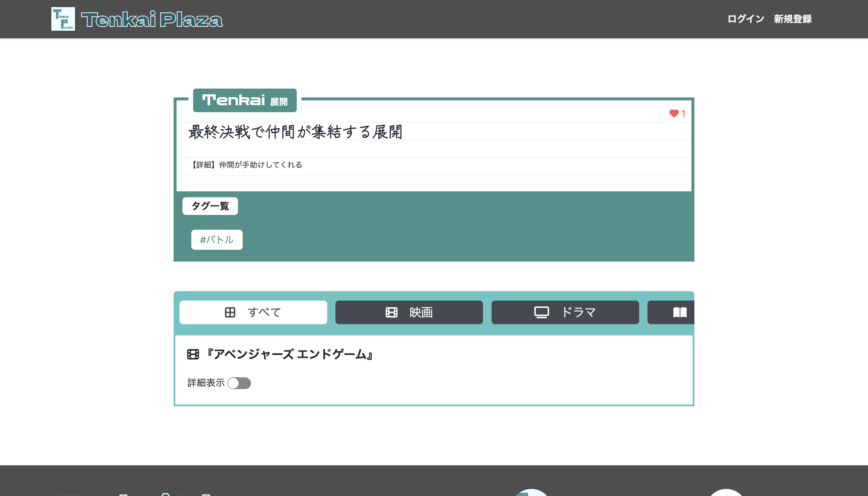The image size is (868, 496).
Task: Click the Tenkai 展開 header badge
Action: coord(244,100)
